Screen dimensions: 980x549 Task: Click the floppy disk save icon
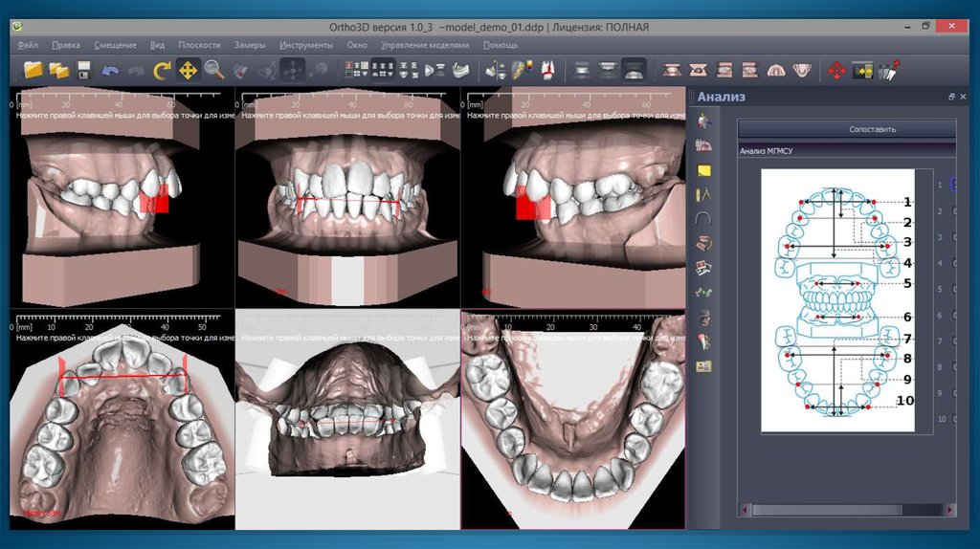point(84,70)
